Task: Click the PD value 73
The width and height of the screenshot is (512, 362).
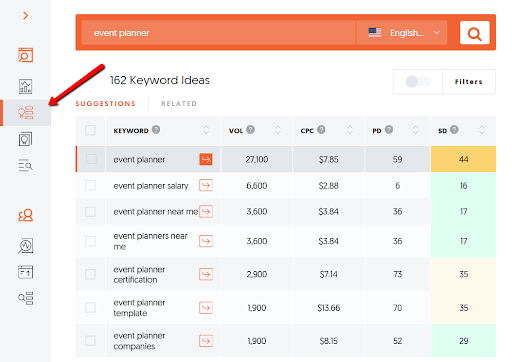Action: pos(397,274)
